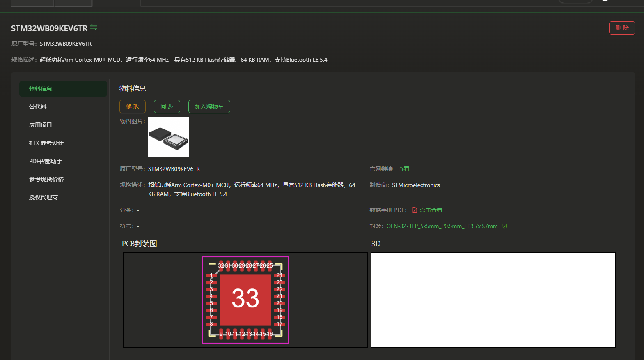Click the red PDF datasheet icon

pyautogui.click(x=415, y=210)
